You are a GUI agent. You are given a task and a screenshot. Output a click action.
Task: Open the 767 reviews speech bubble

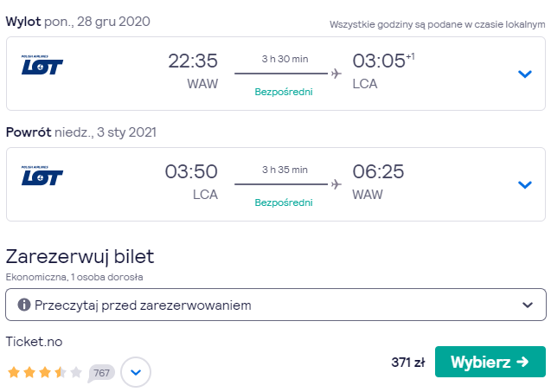click(x=101, y=373)
